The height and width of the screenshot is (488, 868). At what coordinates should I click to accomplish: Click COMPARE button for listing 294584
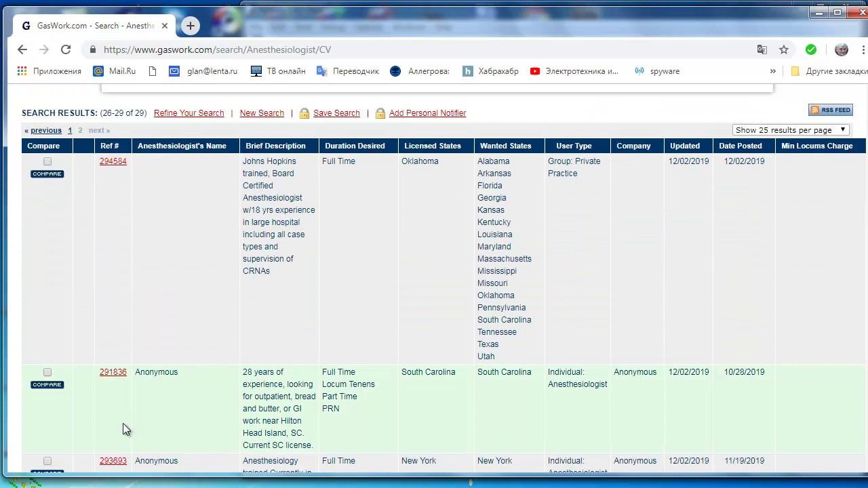pos(47,174)
